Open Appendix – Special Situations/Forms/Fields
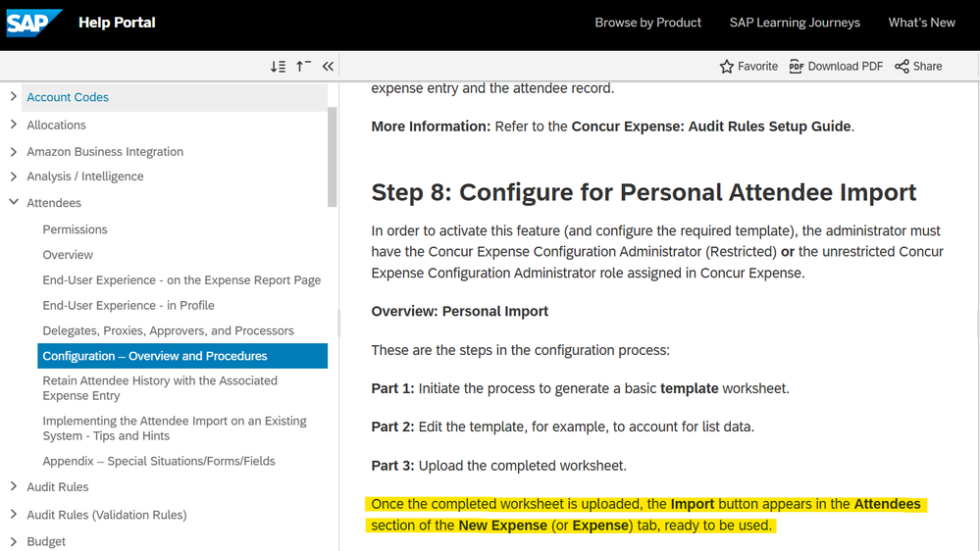The height and width of the screenshot is (551, 980). click(159, 461)
